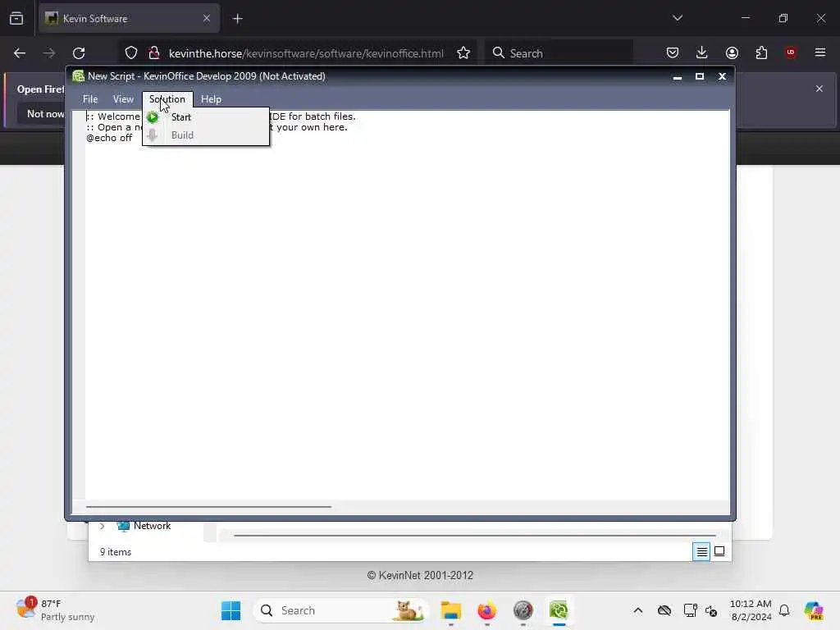Image resolution: width=840 pixels, height=630 pixels.
Task: Open Firefox from the taskbar
Action: pyautogui.click(x=487, y=610)
